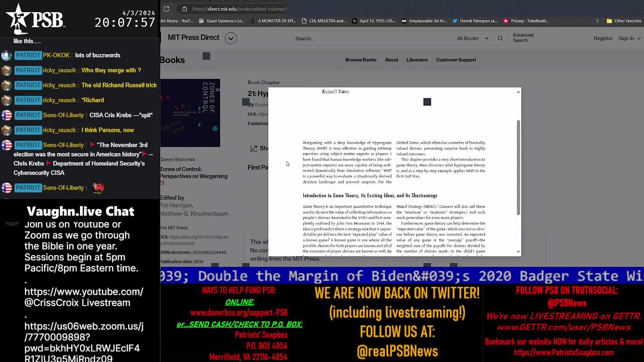Click the www.PatriotsSoapbox.com website text
Viewport: 644px width, 362px height.
[x=563, y=352]
